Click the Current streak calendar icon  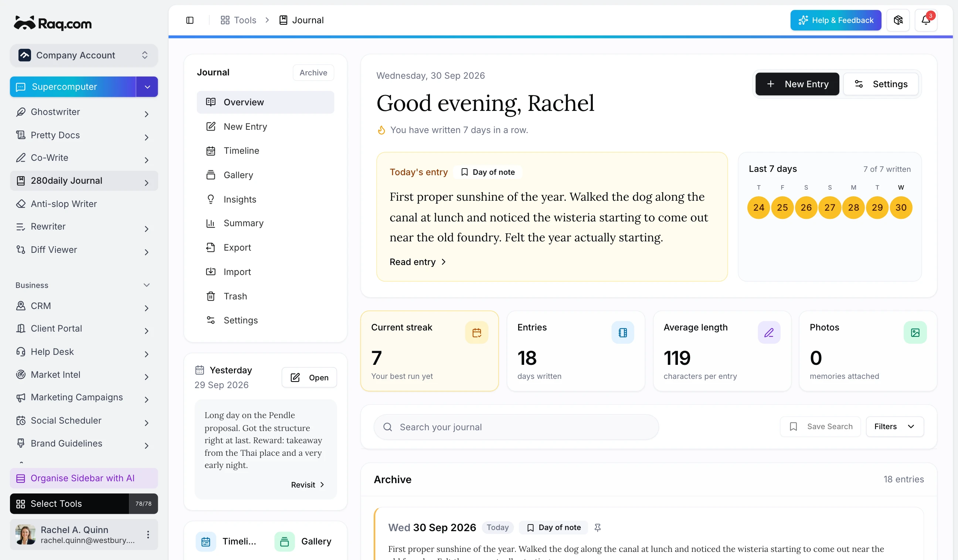476,333
